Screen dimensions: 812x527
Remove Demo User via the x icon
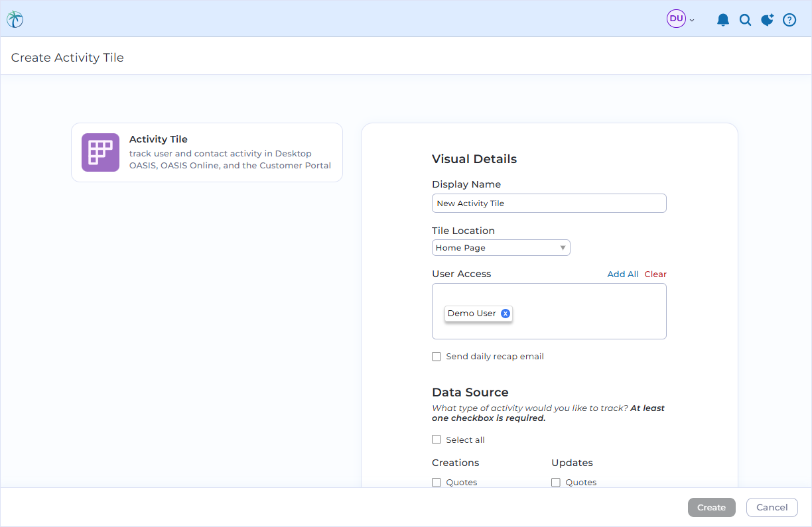tap(506, 313)
